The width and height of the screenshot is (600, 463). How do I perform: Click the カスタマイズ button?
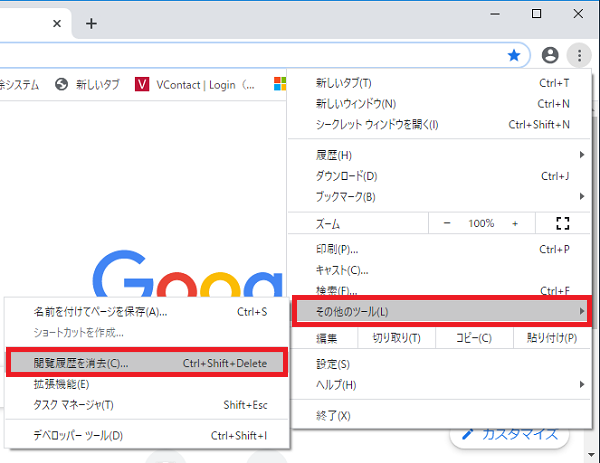tap(510, 436)
